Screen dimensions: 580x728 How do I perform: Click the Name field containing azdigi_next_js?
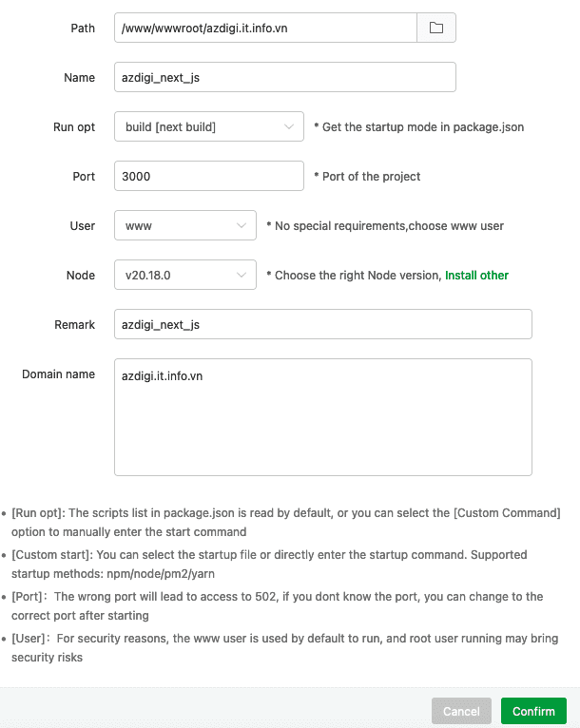click(284, 77)
